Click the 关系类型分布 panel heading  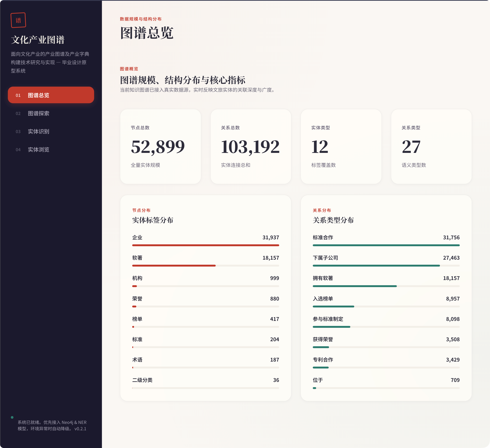333,220
